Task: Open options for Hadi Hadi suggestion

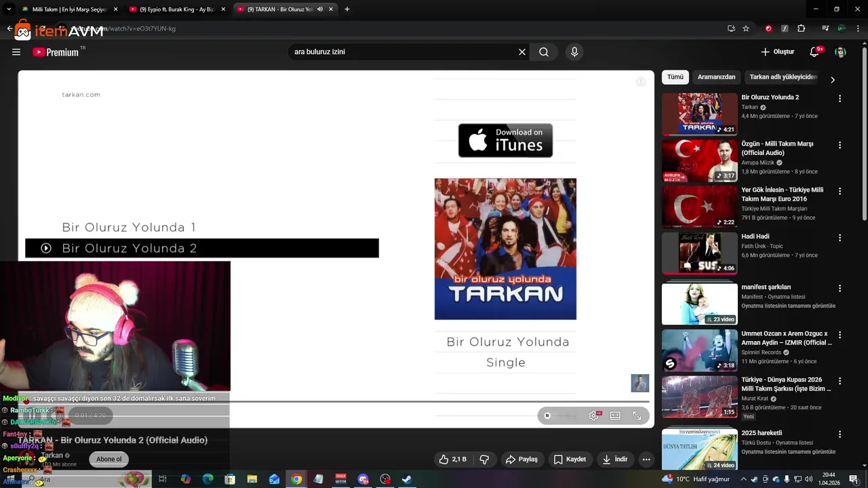Action: click(x=840, y=238)
